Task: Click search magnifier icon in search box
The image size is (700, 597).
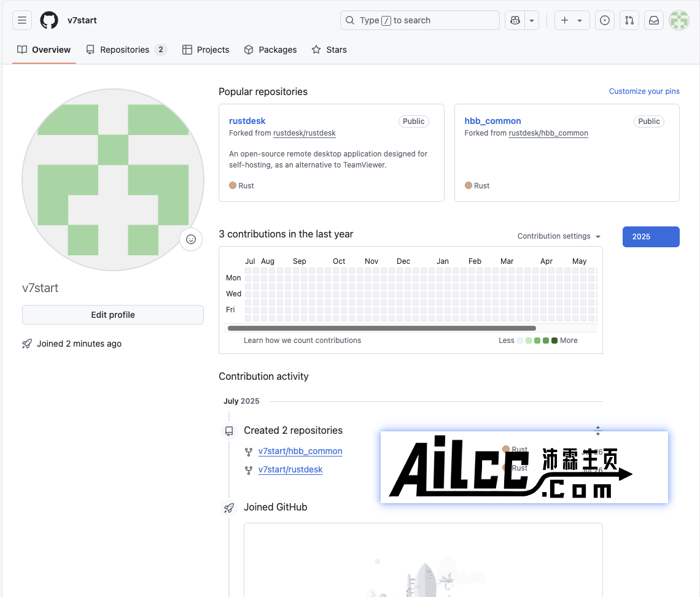Action: click(x=350, y=20)
